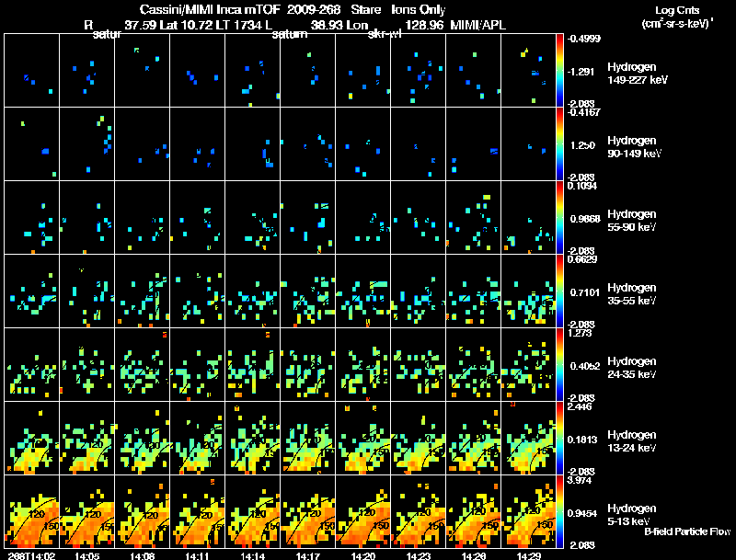Click the color scale bar for 149-227 keV row
Image resolution: width=736 pixels, height=560 pixels.
click(559, 71)
